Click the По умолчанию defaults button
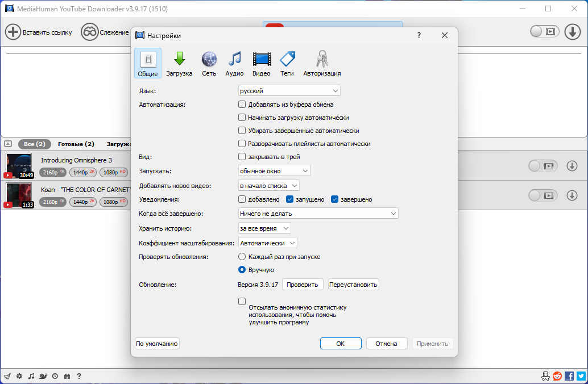Image resolution: width=588 pixels, height=384 pixels. [x=157, y=344]
